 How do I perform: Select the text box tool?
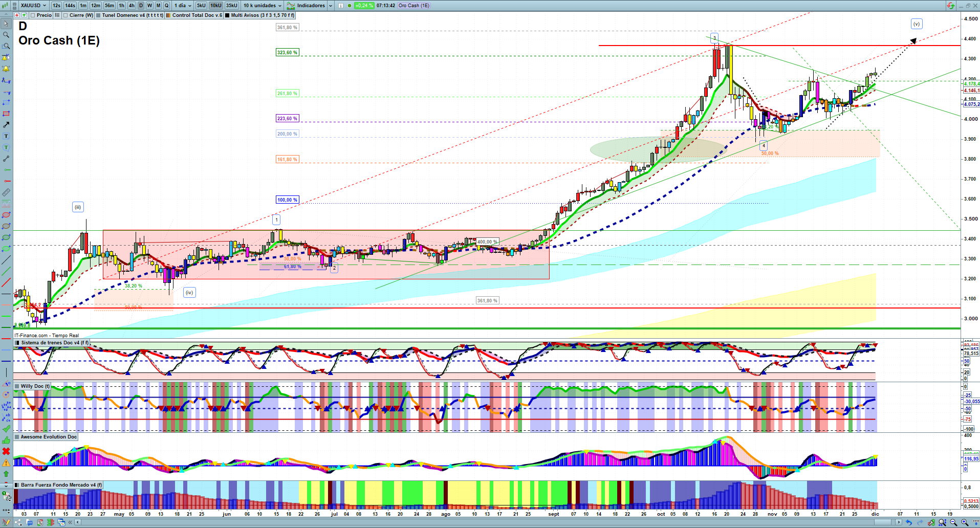pos(6,136)
